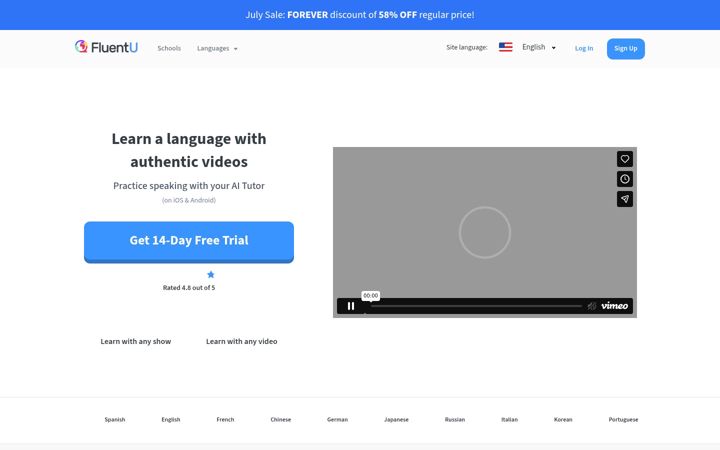Image resolution: width=720 pixels, height=450 pixels.
Task: Click the 'Rated 4.8 out of 5' text
Action: click(x=189, y=287)
